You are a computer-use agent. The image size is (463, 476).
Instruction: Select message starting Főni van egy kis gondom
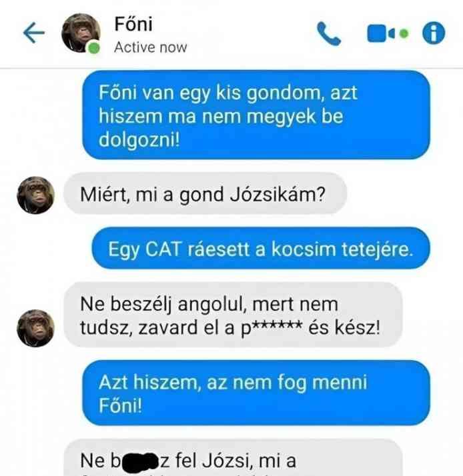coord(256,115)
